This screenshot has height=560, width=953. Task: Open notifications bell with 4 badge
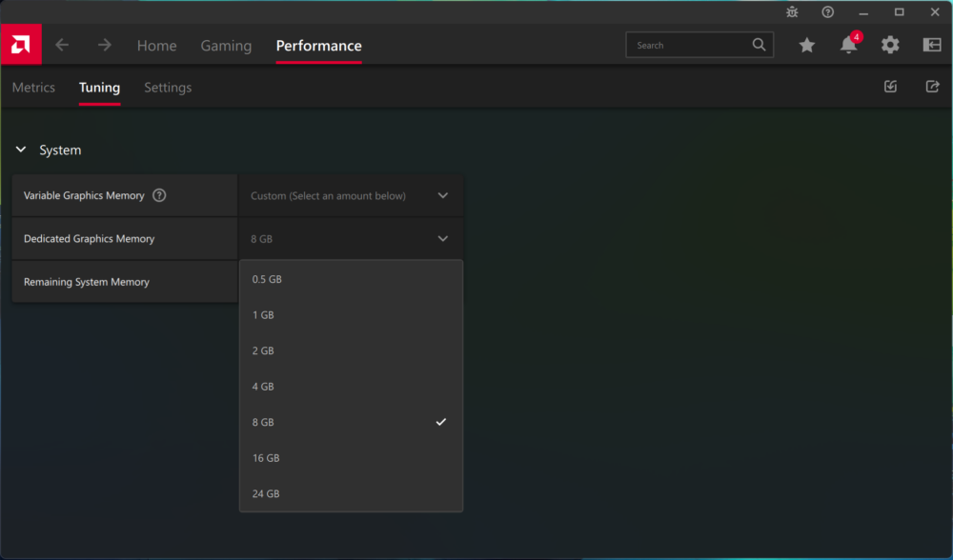849,45
